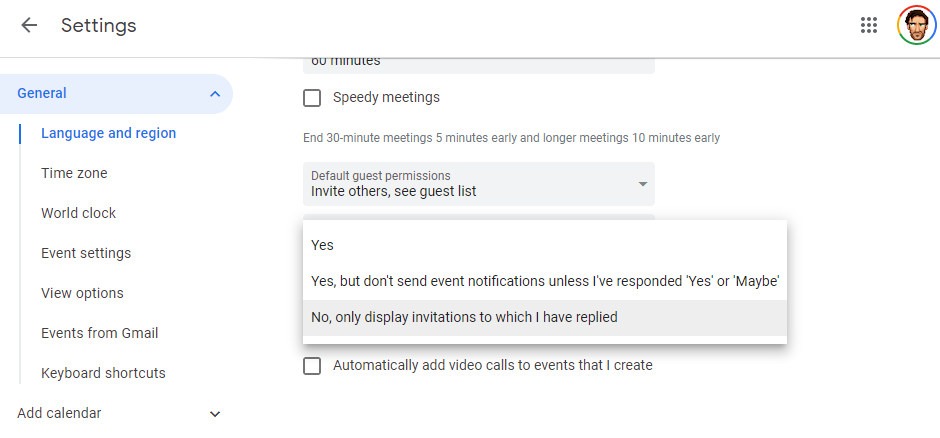Check Automatically add video calls checkbox
The height and width of the screenshot is (438, 940).
click(x=312, y=365)
